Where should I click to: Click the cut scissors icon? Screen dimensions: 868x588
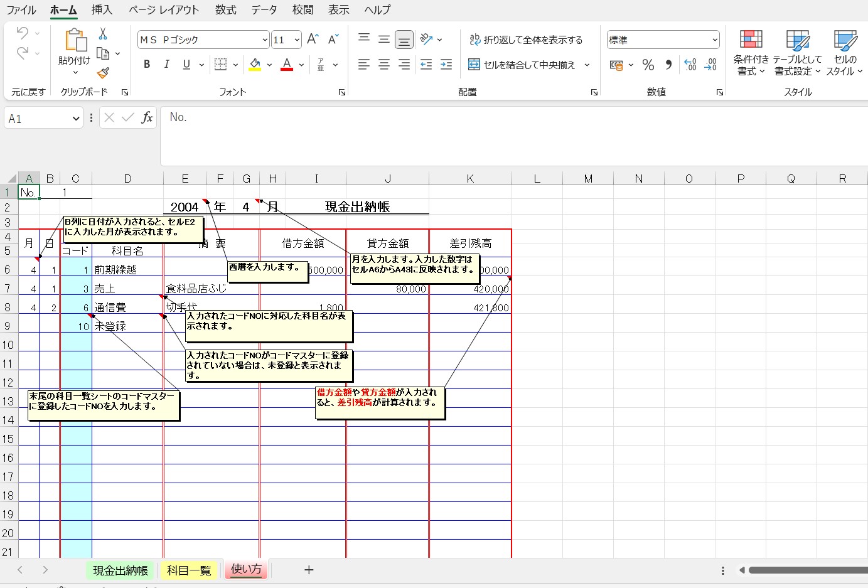click(103, 34)
